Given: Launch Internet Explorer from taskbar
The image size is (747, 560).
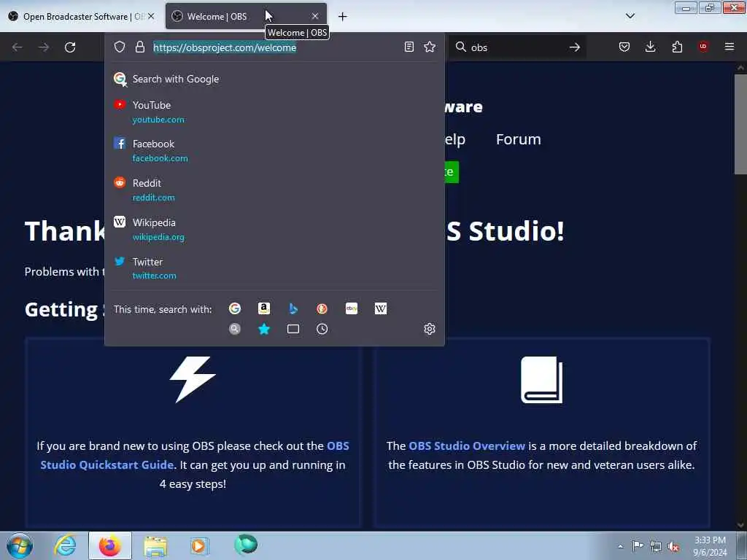Looking at the screenshot, I should pyautogui.click(x=65, y=545).
